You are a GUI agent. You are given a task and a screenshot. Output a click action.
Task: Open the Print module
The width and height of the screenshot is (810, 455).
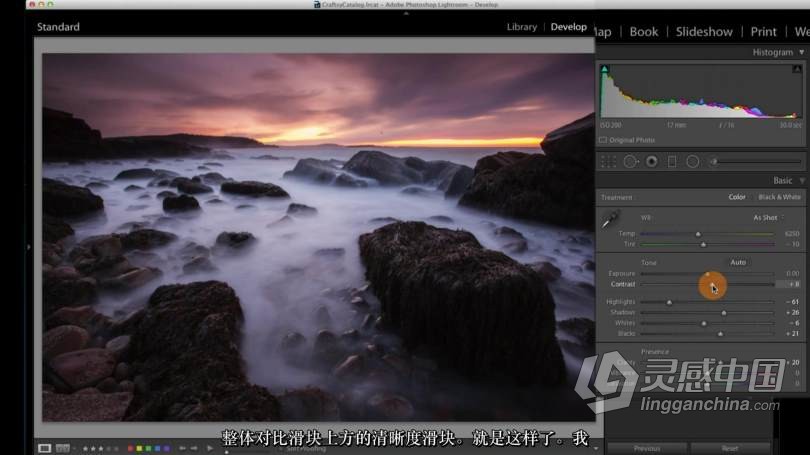point(764,32)
